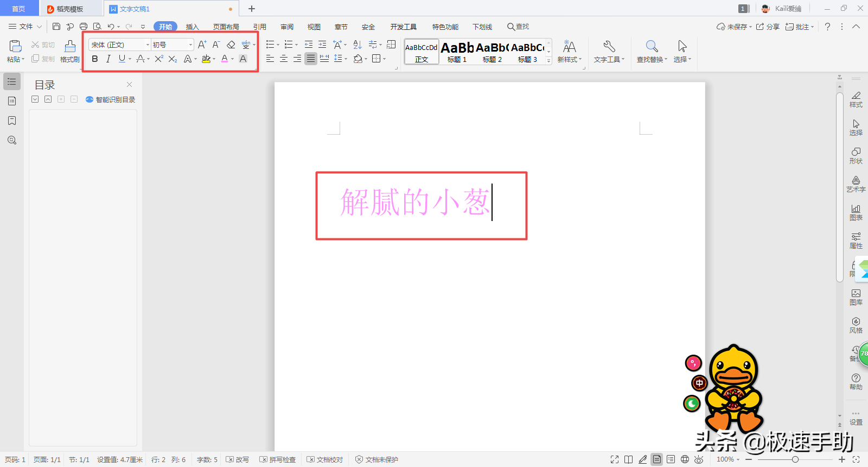Align text right
This screenshot has width=868, height=467.
click(x=297, y=59)
